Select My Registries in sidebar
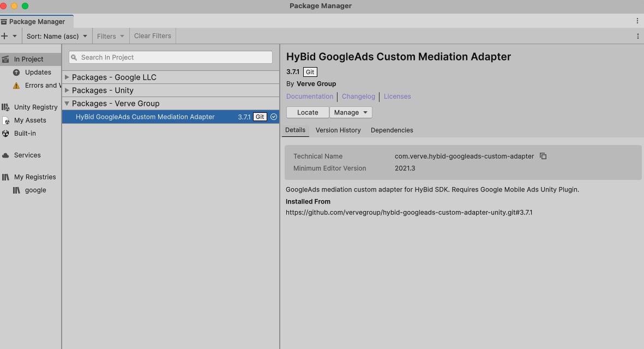The image size is (644, 349). (35, 177)
